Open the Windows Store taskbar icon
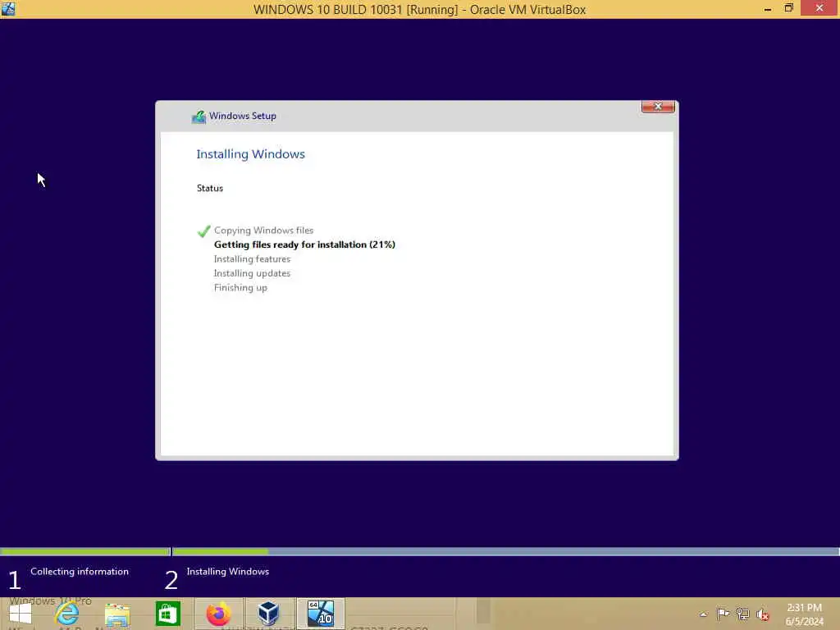Image resolution: width=840 pixels, height=630 pixels. click(167, 614)
